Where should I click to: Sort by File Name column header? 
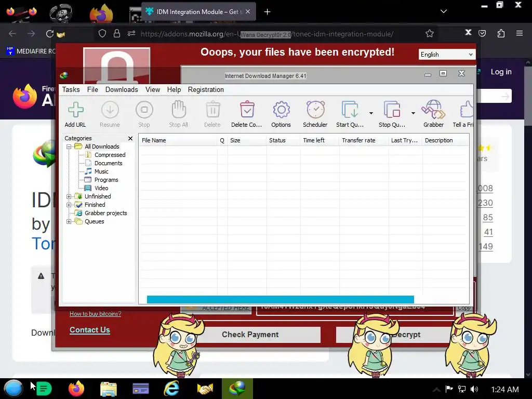(178, 140)
